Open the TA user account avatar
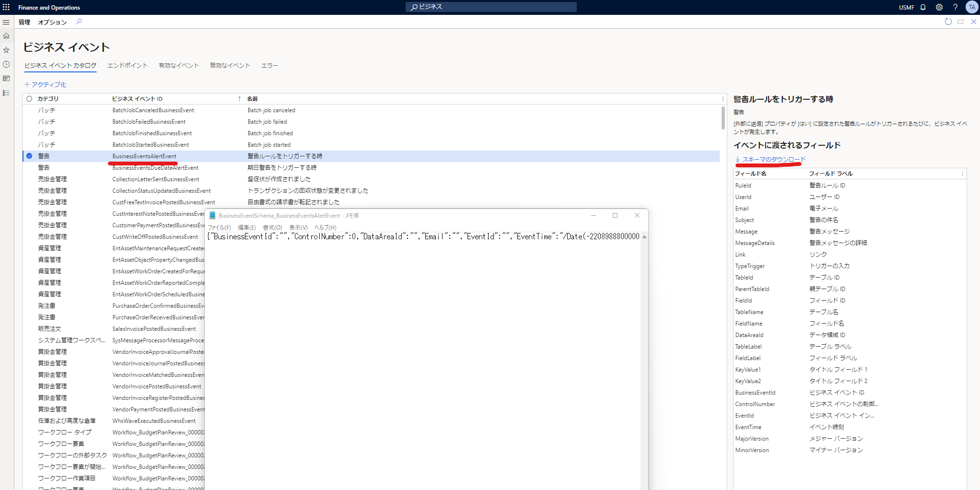This screenshot has height=490, width=980. pos(972,7)
